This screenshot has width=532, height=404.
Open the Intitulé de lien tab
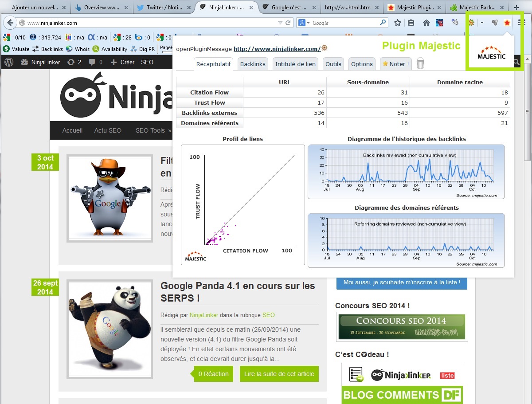click(x=296, y=64)
